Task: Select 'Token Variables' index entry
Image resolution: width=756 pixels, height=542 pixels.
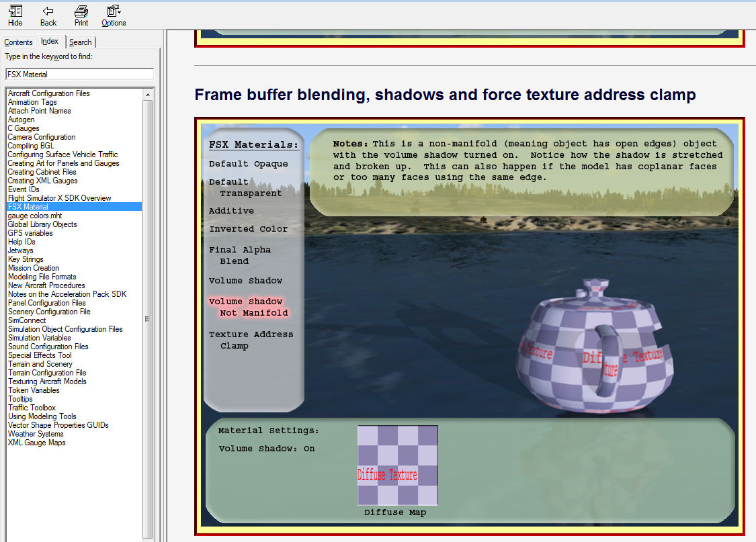Action: [34, 390]
